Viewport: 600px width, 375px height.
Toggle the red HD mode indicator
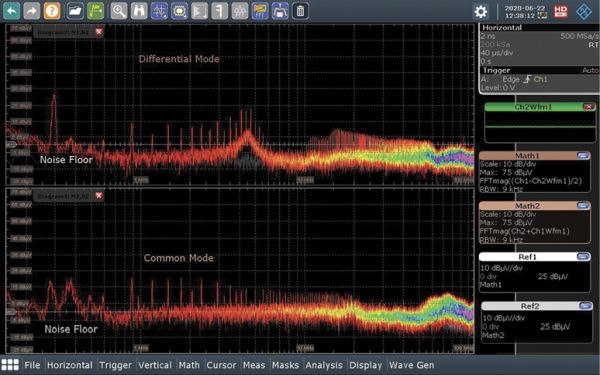pos(561,11)
